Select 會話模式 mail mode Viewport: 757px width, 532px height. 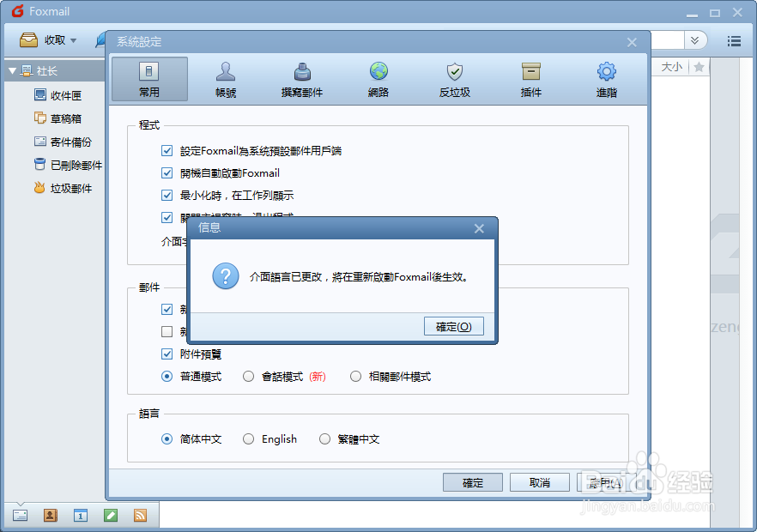(x=248, y=376)
